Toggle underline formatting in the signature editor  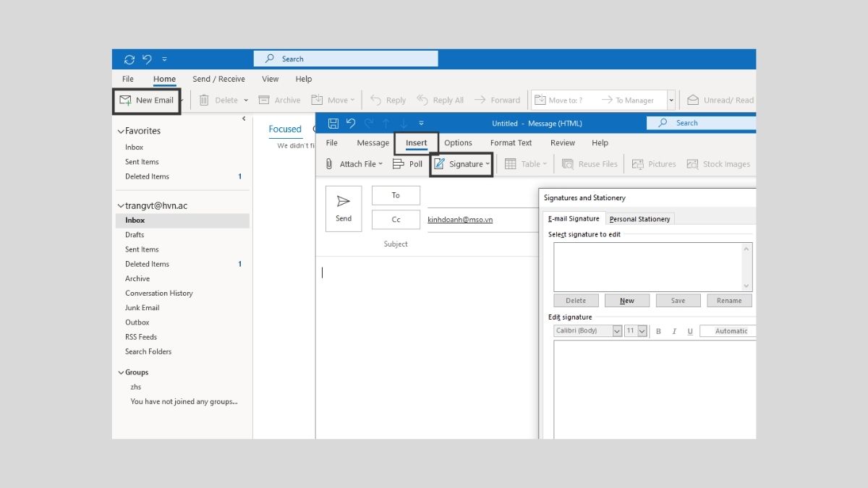pos(690,330)
